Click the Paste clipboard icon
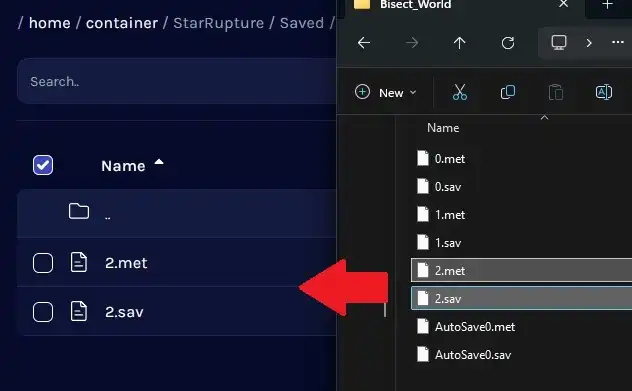 556,92
